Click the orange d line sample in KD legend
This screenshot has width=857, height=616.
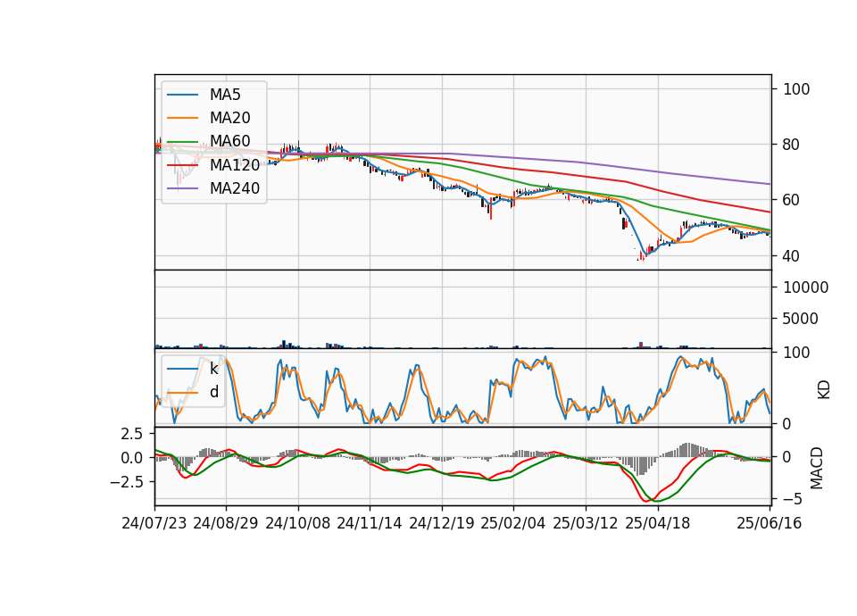point(182,393)
